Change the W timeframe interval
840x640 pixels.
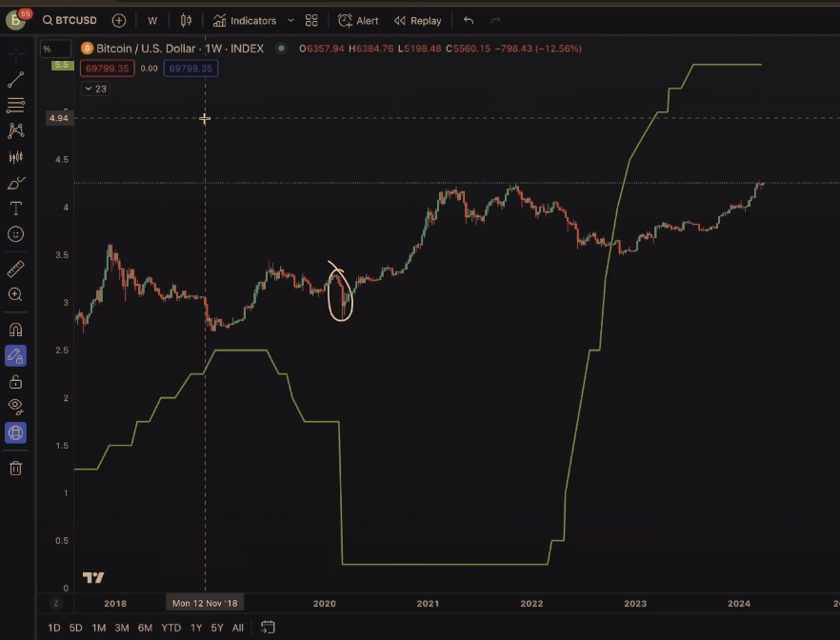pyautogui.click(x=152, y=20)
